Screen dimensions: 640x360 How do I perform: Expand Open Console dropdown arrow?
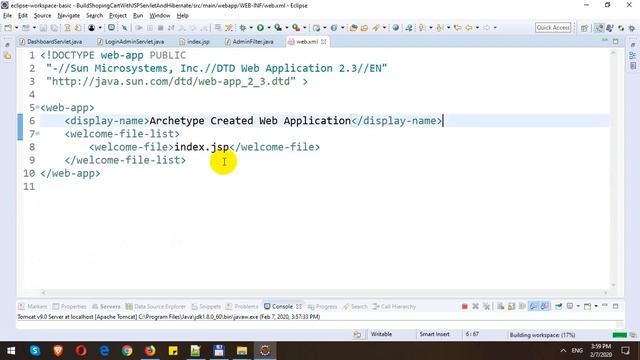tap(596, 306)
